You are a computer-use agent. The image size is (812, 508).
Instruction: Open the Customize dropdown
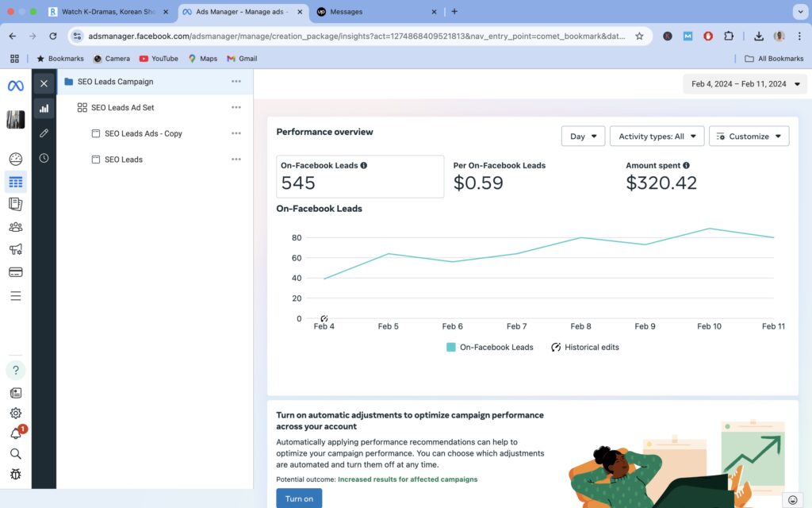point(749,137)
